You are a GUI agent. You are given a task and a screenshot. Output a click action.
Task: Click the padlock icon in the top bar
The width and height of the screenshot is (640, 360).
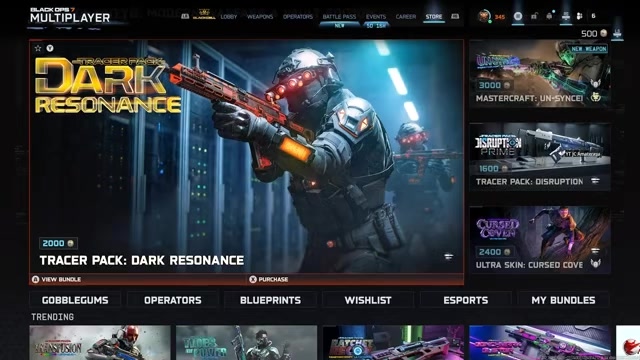(534, 16)
